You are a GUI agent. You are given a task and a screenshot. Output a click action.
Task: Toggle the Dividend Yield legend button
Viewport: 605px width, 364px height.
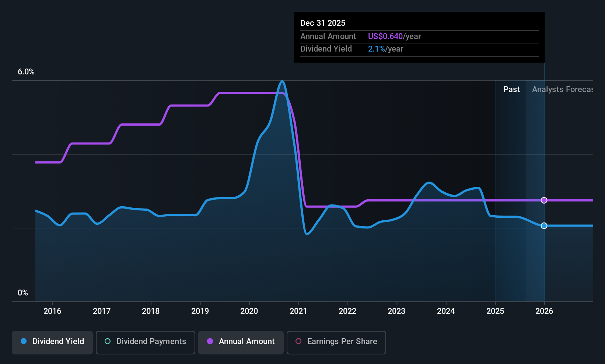pyautogui.click(x=52, y=342)
